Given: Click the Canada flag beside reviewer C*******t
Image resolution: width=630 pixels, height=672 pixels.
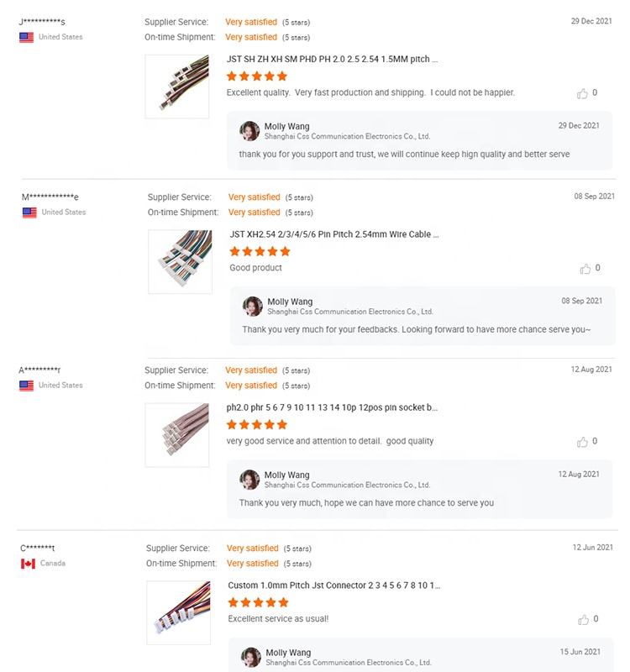Looking at the screenshot, I should point(28,564).
